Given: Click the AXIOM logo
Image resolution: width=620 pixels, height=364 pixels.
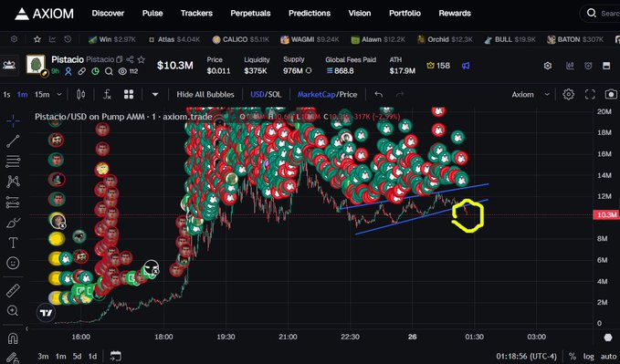Looking at the screenshot, I should pyautogui.click(x=44, y=14).
